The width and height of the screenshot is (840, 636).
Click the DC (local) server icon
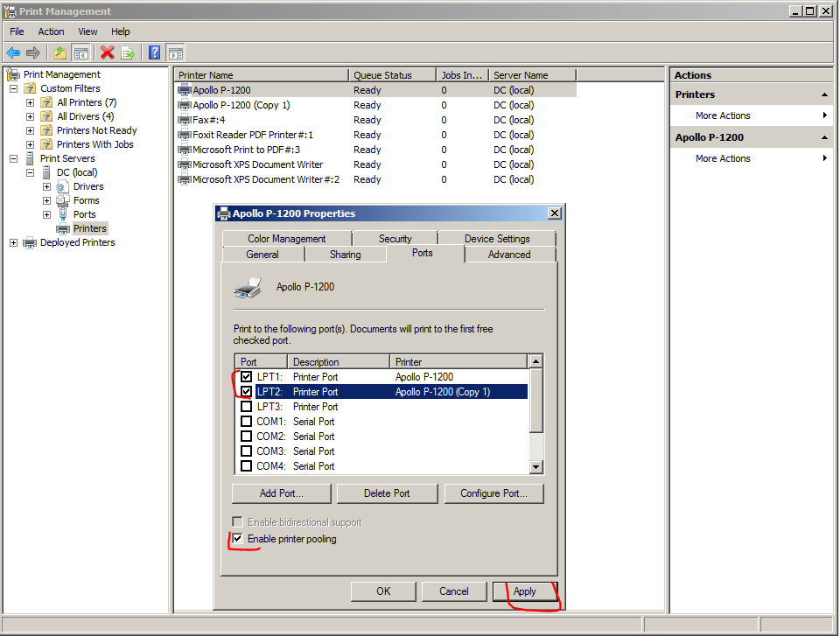tap(46, 172)
